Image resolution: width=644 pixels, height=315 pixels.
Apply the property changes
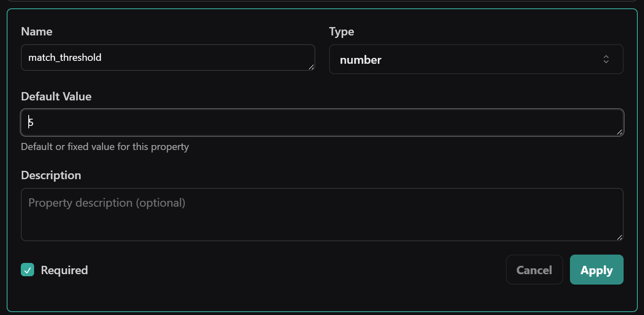(x=597, y=270)
